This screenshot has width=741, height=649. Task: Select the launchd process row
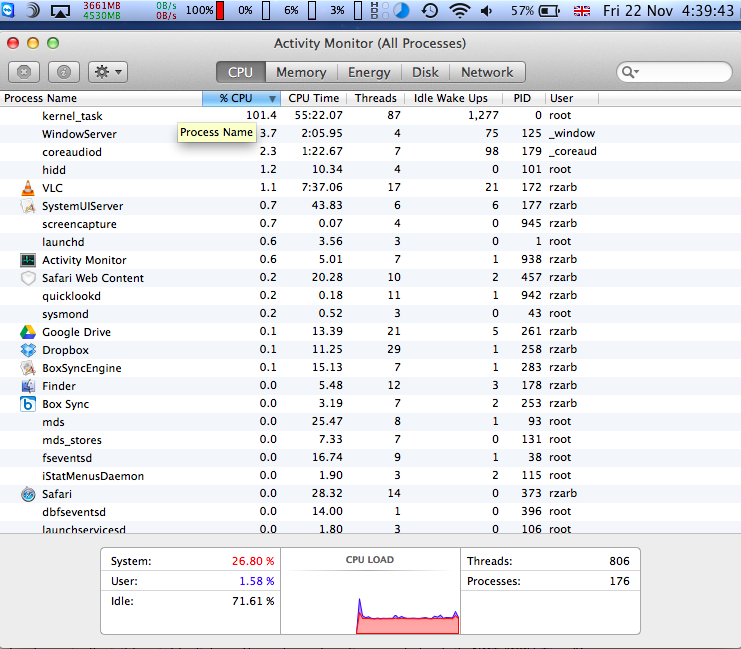(x=370, y=242)
